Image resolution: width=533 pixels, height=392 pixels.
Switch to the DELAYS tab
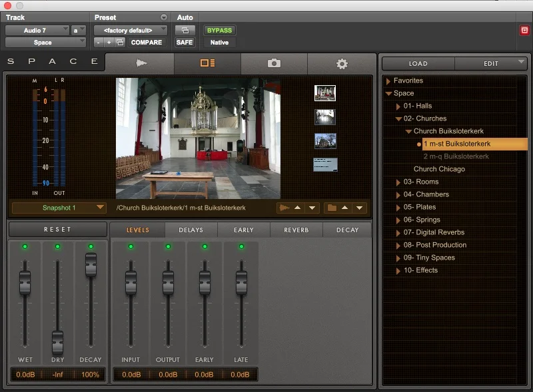coord(191,230)
